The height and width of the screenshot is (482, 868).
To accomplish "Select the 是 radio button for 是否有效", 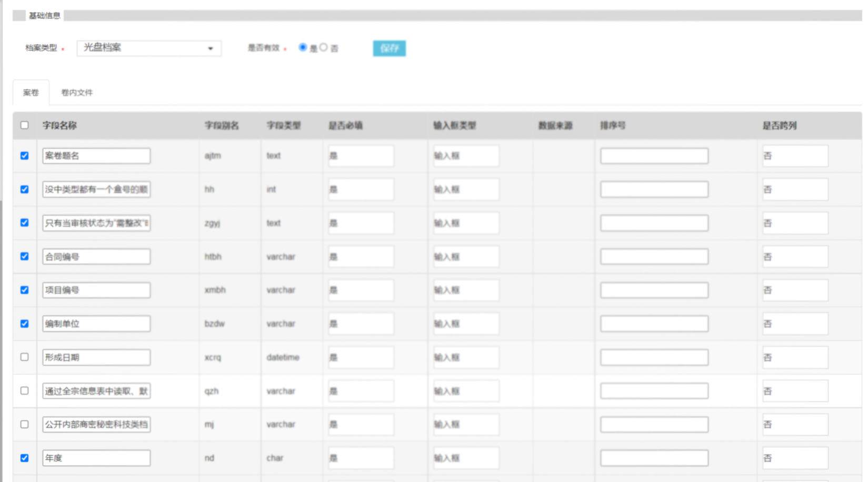I will 303,47.
